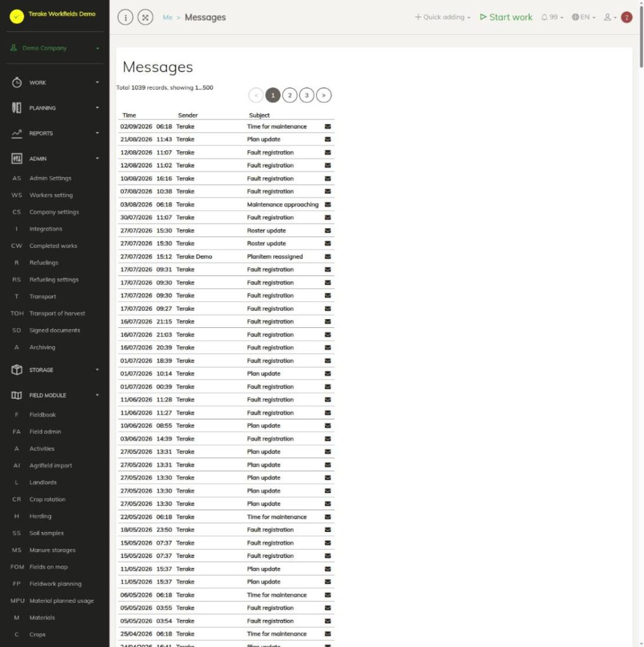Click envelope icon for 21/08/2026 11:43 message

[328, 139]
